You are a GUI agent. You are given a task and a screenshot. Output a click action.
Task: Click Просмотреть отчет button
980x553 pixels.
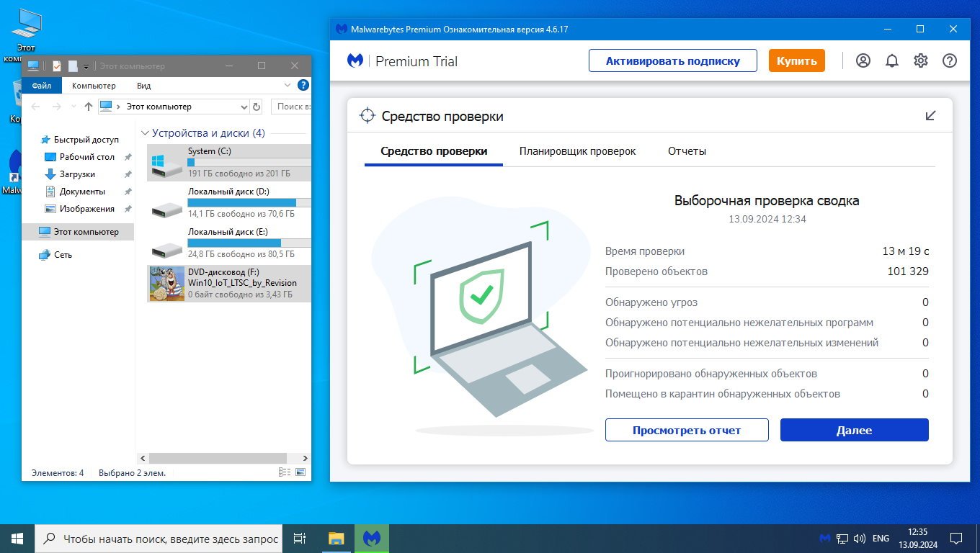coord(687,430)
